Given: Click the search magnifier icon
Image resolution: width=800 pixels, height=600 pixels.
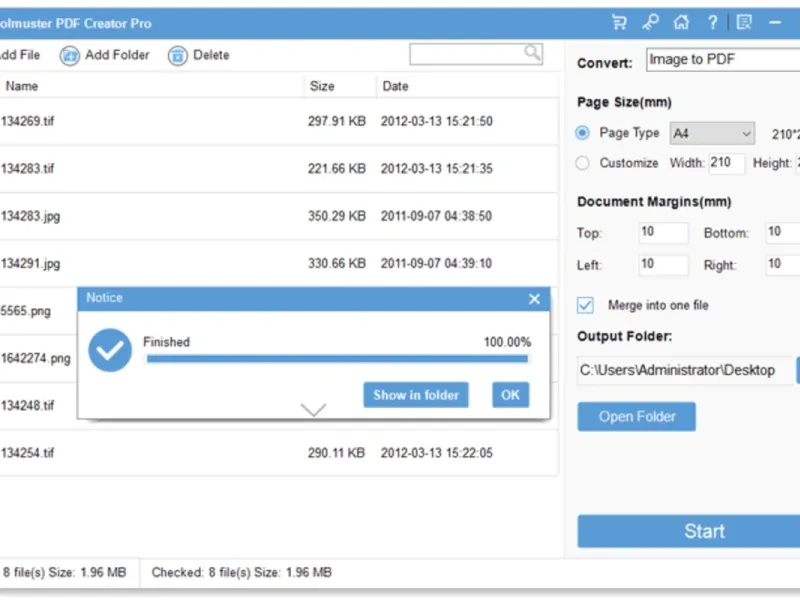Looking at the screenshot, I should click(532, 52).
